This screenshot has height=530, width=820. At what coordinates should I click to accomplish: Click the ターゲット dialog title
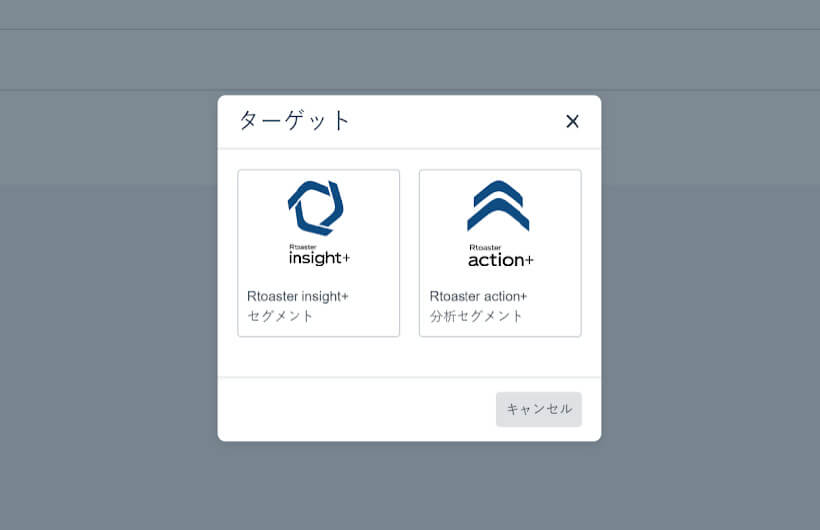click(x=294, y=120)
